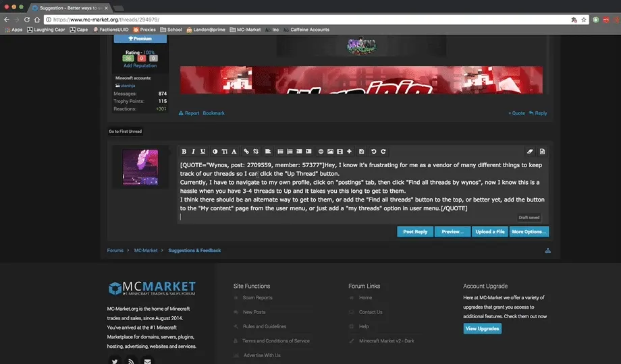
Task: Insert an unordered bullet list
Action: (280, 152)
